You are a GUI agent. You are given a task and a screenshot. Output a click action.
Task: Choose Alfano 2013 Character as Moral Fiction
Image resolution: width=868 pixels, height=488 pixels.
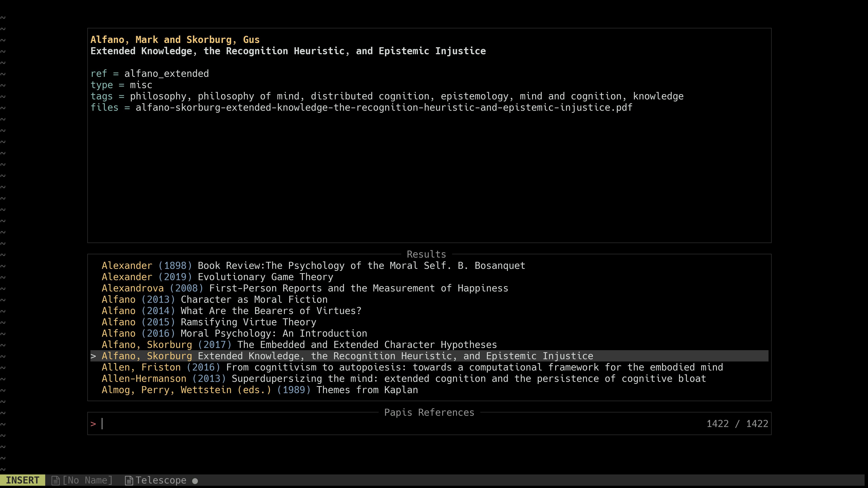tap(214, 300)
